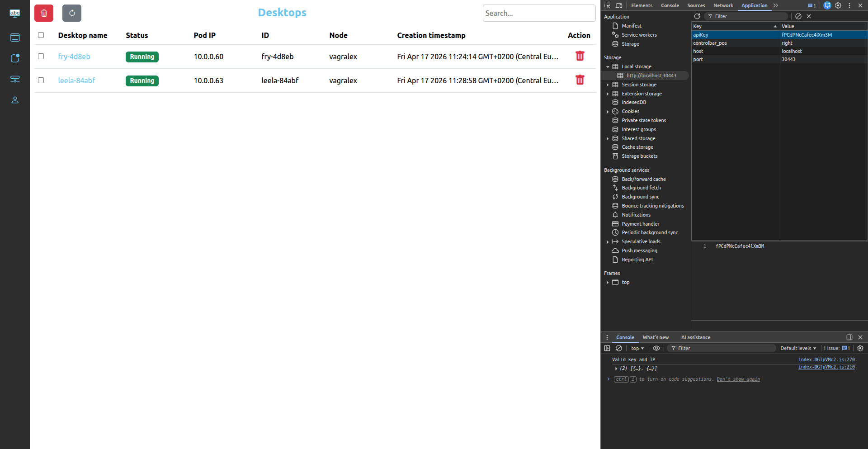The image size is (868, 449).
Task: Close the console drawer
Action: 860,337
